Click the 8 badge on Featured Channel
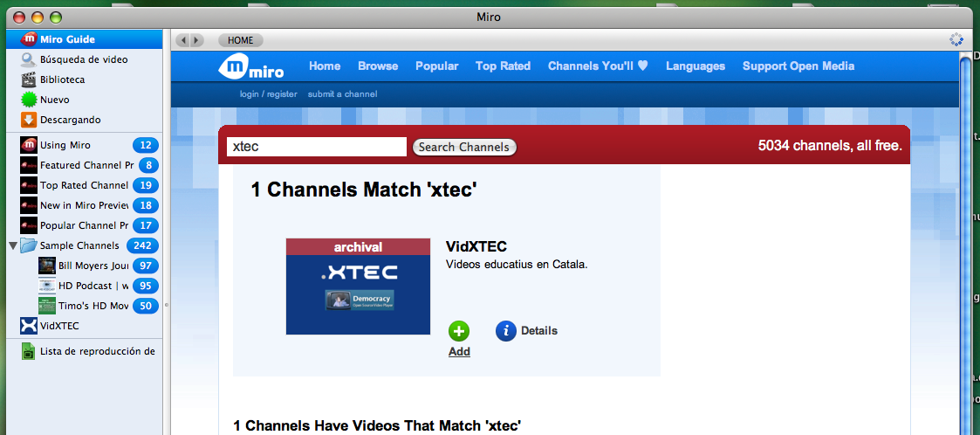980x435 pixels. [148, 165]
